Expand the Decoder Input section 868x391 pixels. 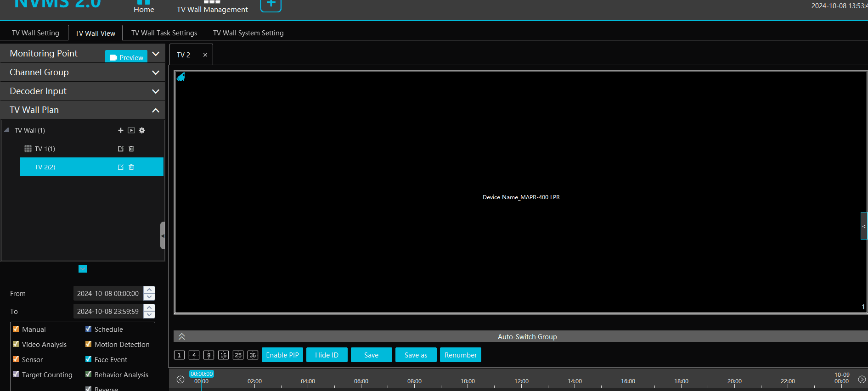(x=156, y=91)
